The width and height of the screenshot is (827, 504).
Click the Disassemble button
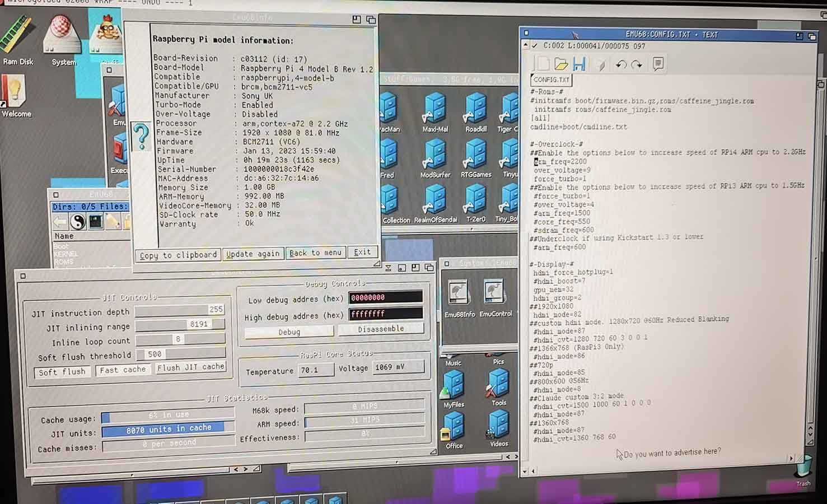coord(381,329)
